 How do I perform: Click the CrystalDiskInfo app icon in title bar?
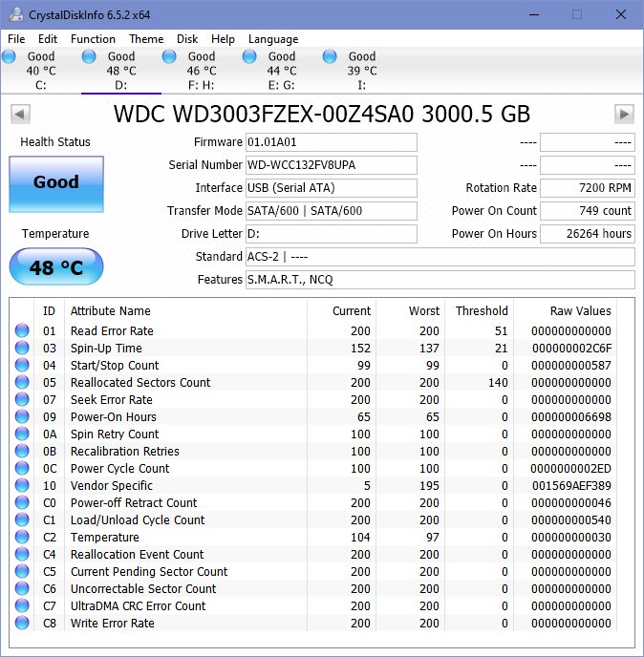[16, 14]
